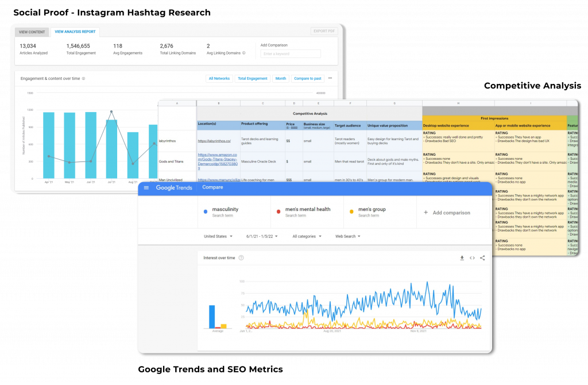Click the Aug '21 bar in the engagement chart
The height and width of the screenshot is (385, 588).
click(133, 155)
